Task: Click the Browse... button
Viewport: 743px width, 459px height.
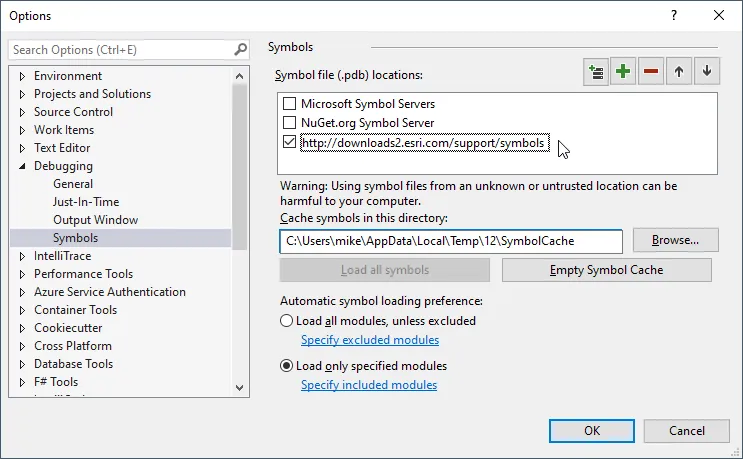Action: [x=675, y=240]
